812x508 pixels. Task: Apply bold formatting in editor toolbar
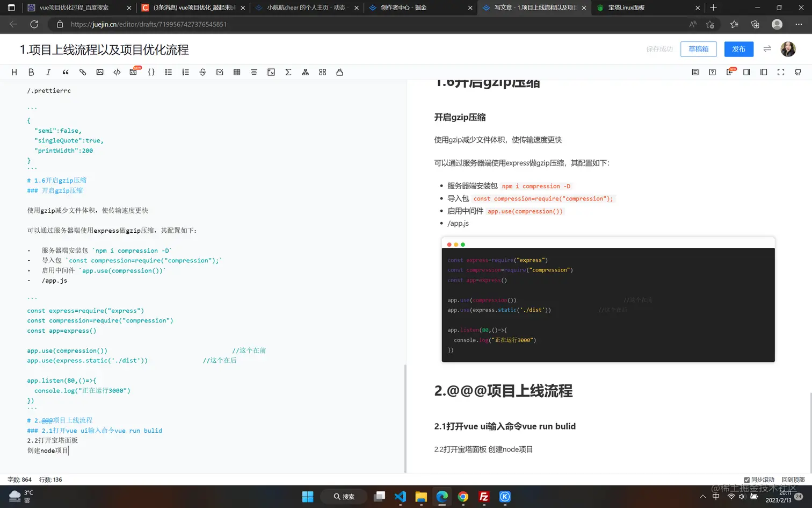coord(31,72)
